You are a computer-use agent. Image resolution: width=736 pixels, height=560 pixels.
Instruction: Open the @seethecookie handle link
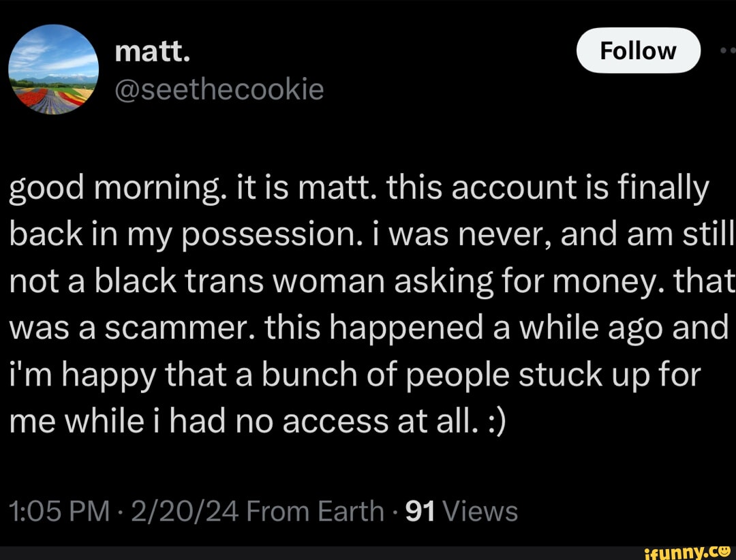click(219, 89)
